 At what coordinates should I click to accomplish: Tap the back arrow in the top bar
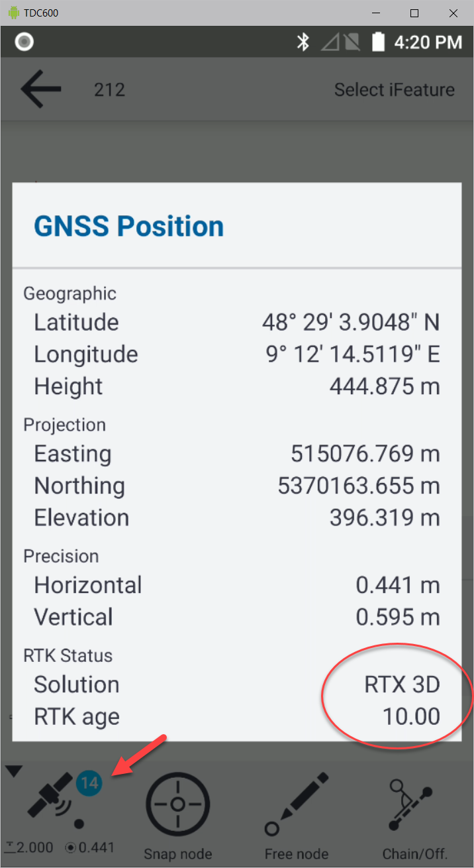40,89
